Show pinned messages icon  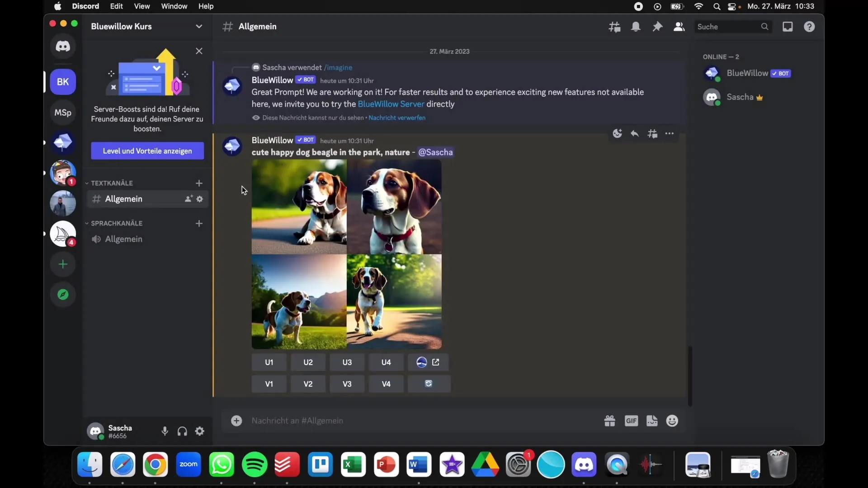pyautogui.click(x=657, y=27)
